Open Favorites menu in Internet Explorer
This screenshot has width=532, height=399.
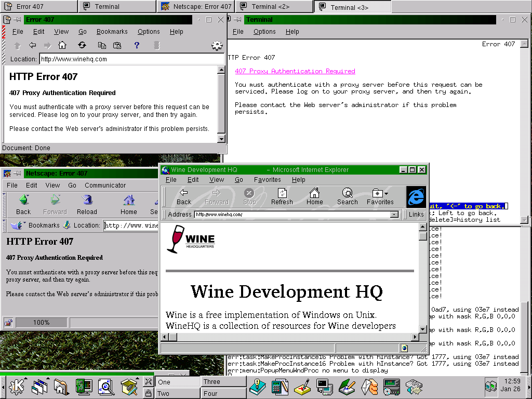point(268,179)
